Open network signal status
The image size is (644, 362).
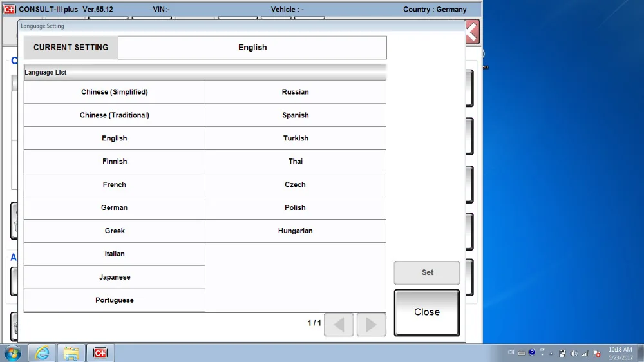[x=585, y=354]
